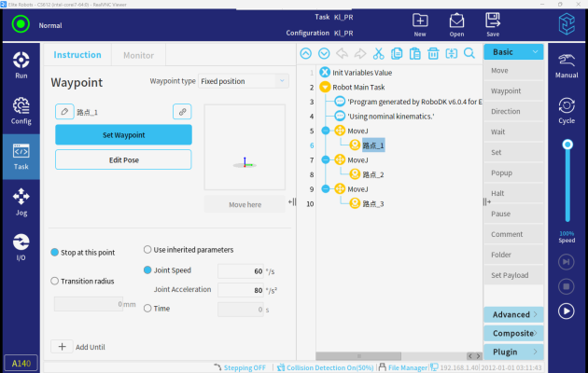Collapse MoveJ node on line 7
This screenshot has width=588, height=373.
click(326, 159)
